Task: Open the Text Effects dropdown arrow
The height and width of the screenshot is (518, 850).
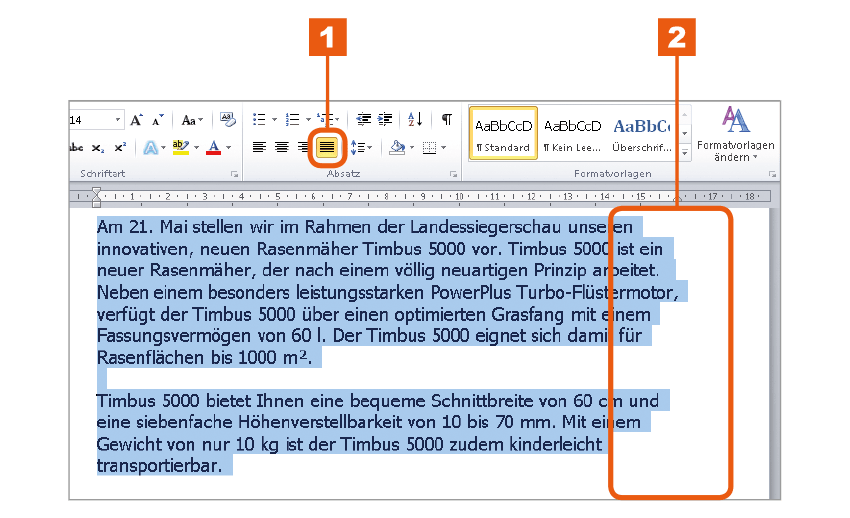Action: tap(163, 148)
